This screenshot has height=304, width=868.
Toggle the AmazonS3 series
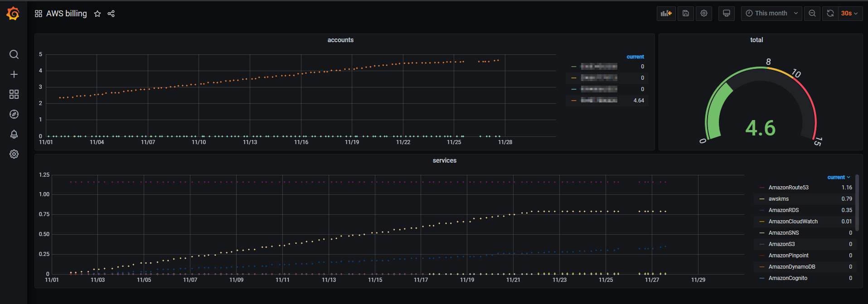pyautogui.click(x=781, y=244)
